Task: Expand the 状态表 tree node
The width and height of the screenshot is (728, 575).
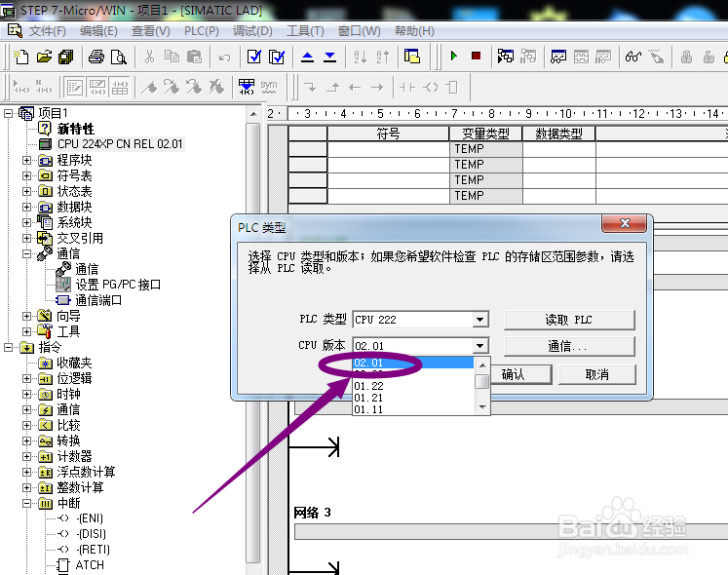Action: (26, 191)
